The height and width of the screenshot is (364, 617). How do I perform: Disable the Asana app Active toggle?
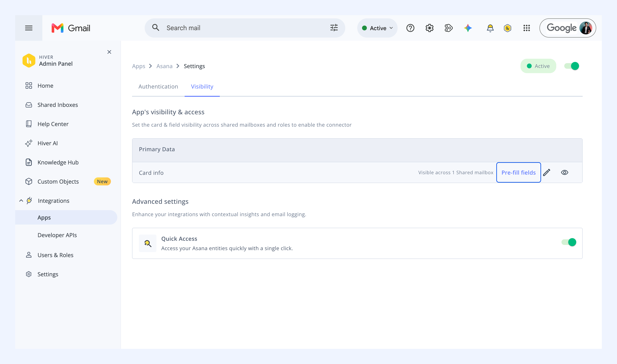[x=571, y=66]
